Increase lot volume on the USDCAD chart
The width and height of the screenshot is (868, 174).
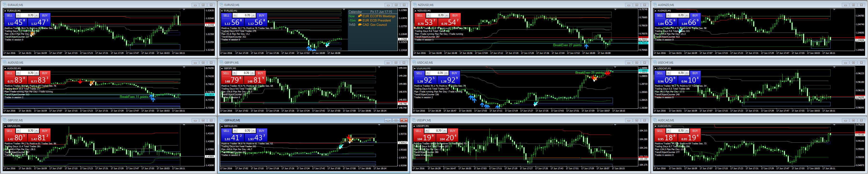447,73
